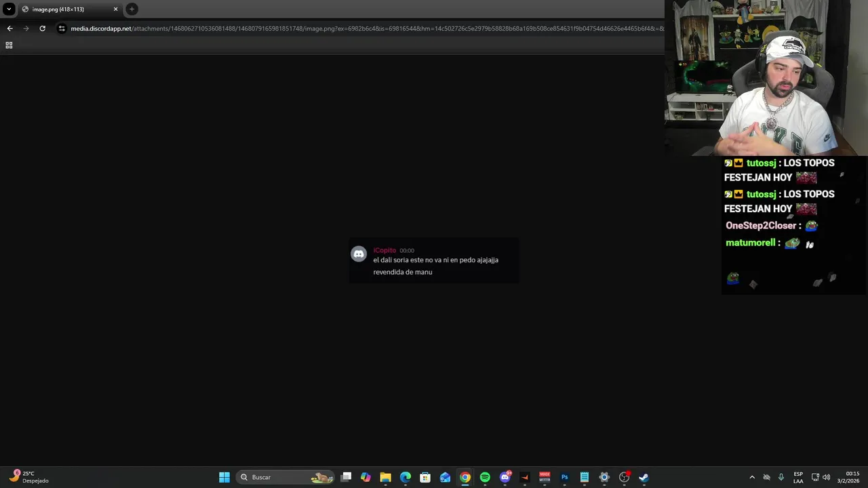Reload the page with the refresh icon

[42, 28]
